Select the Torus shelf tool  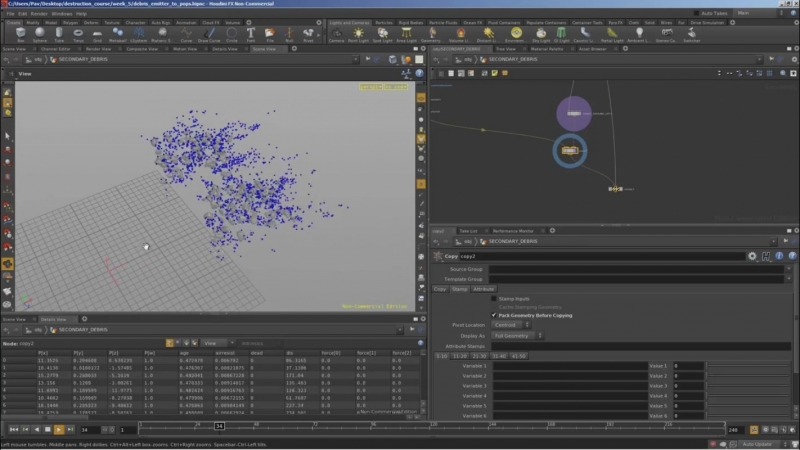pyautogui.click(x=78, y=34)
